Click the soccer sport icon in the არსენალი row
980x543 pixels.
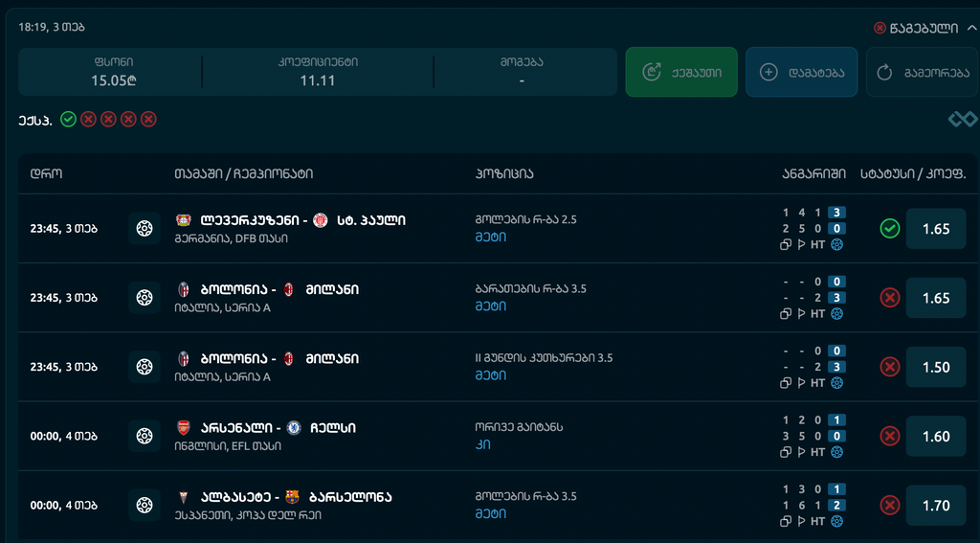pos(145,436)
